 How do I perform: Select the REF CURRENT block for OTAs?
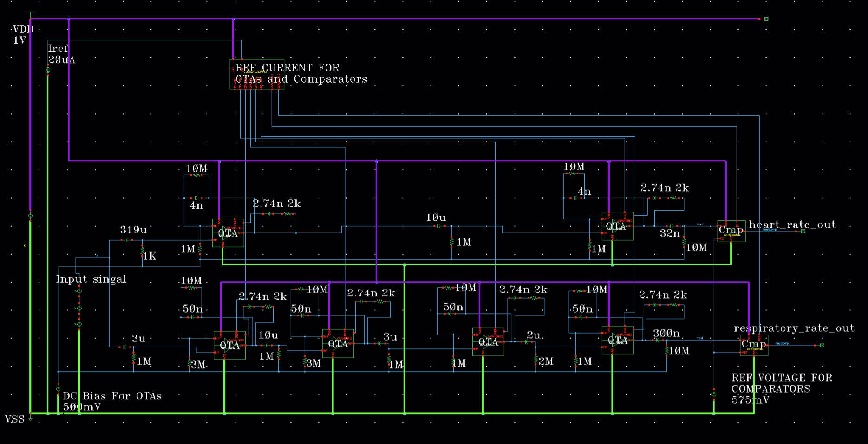pyautogui.click(x=257, y=74)
